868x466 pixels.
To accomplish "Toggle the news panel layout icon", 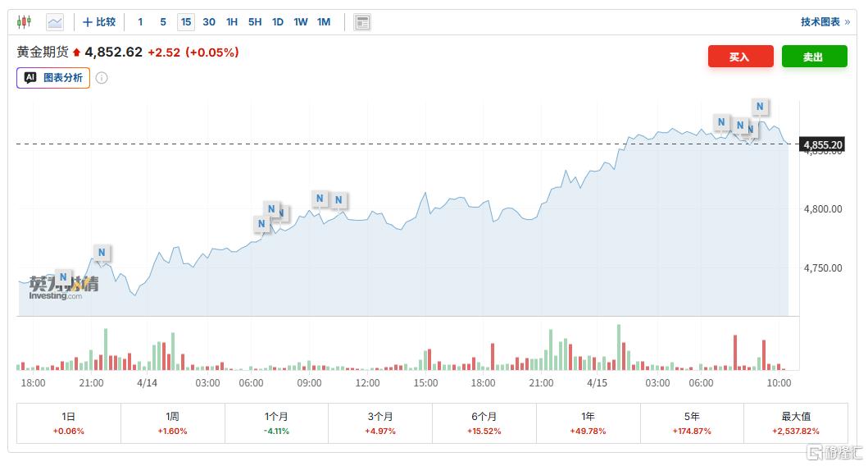I will click(362, 22).
